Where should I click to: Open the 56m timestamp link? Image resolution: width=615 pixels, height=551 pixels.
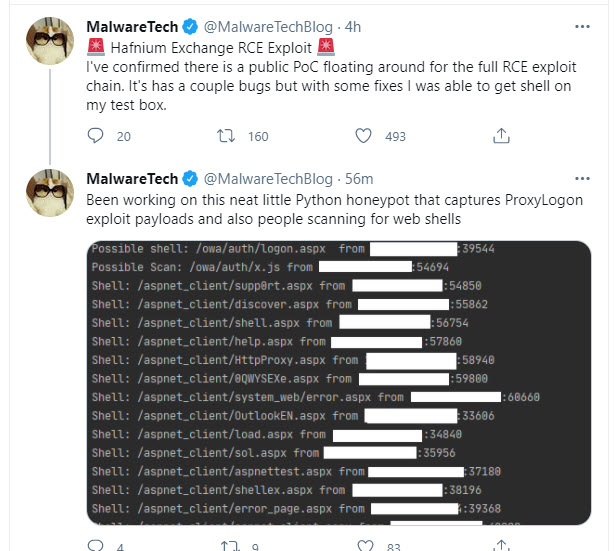[359, 179]
